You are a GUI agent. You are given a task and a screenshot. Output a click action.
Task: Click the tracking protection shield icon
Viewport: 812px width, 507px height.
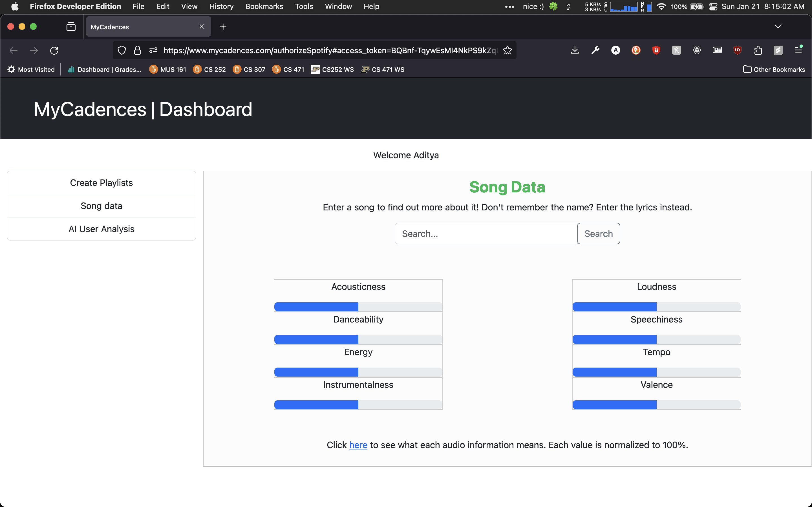(122, 50)
